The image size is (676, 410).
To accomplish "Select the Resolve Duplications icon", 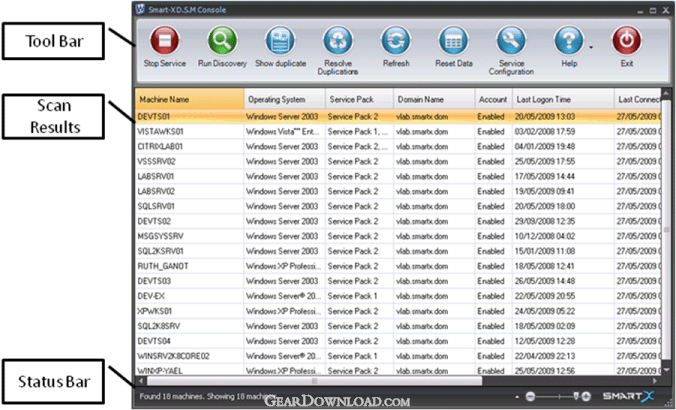I will tap(338, 40).
